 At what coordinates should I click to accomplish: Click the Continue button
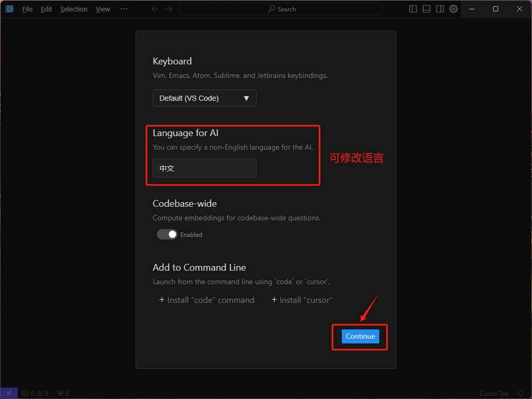[x=361, y=337]
